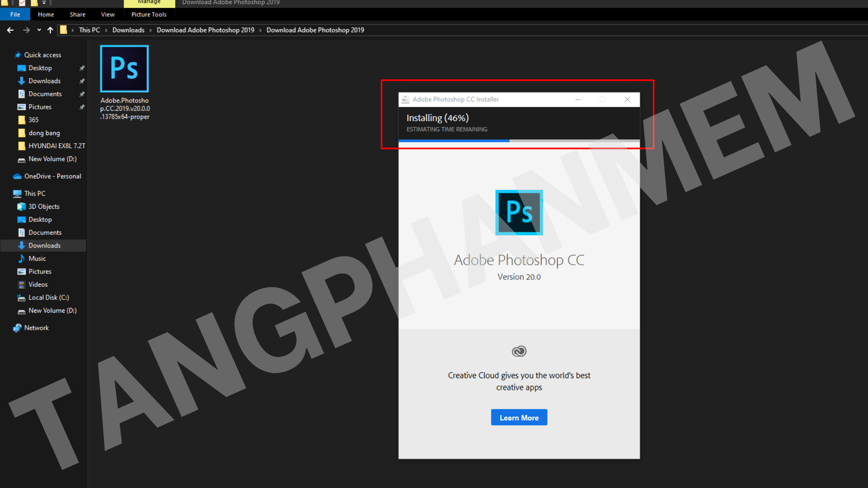
Task: Open the Adobe Photoshop CC 2019 installer file
Action: [124, 69]
